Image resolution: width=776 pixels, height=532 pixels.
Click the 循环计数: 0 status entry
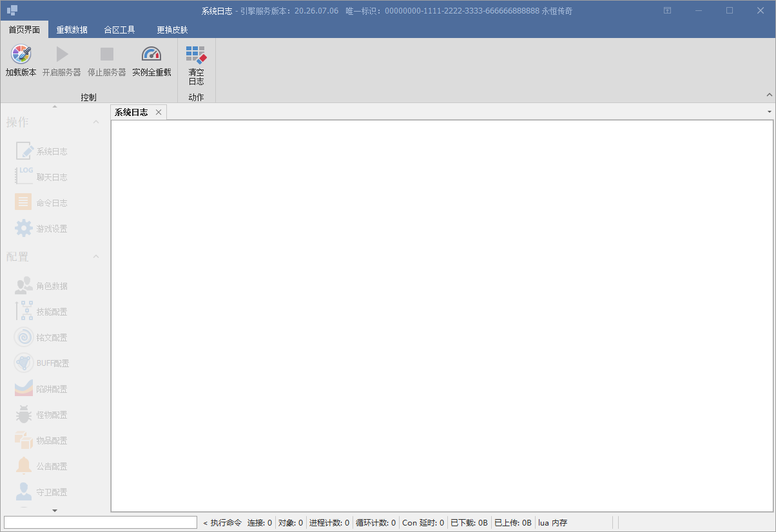[x=376, y=523]
